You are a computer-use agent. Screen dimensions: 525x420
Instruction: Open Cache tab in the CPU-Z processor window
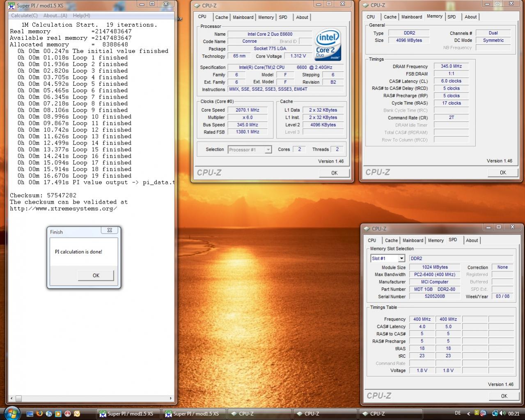(221, 17)
